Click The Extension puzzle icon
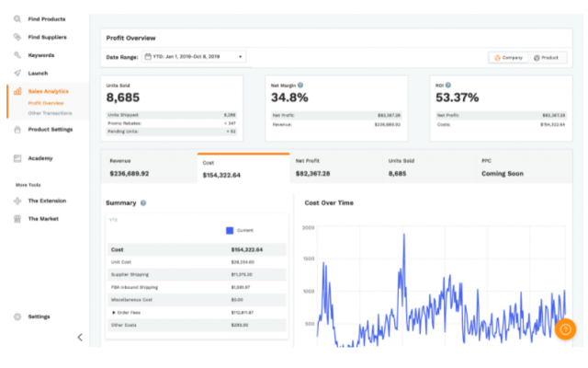The height and width of the screenshot is (368, 588). point(17,201)
